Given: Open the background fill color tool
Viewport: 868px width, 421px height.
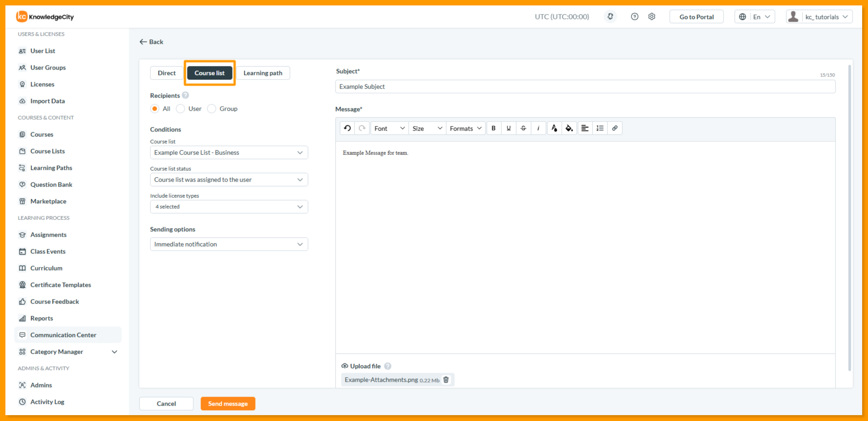Looking at the screenshot, I should click(569, 128).
